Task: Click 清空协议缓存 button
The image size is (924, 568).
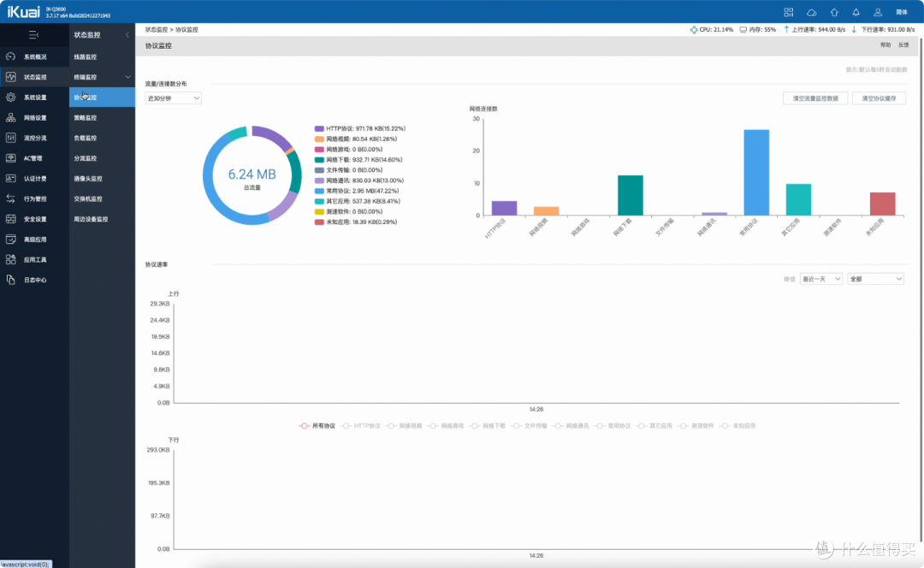Action: pos(879,98)
